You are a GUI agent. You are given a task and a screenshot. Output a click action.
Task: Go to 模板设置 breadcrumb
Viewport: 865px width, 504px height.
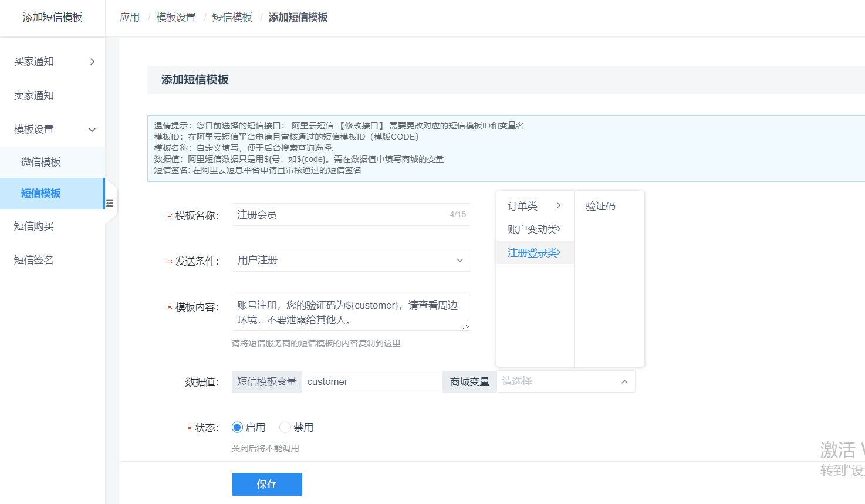click(x=176, y=18)
